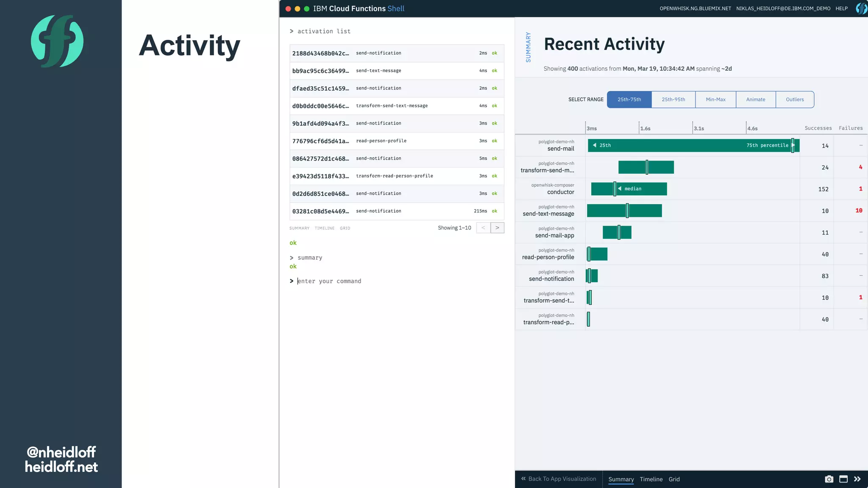Select the Min-Max range option

(x=715, y=100)
